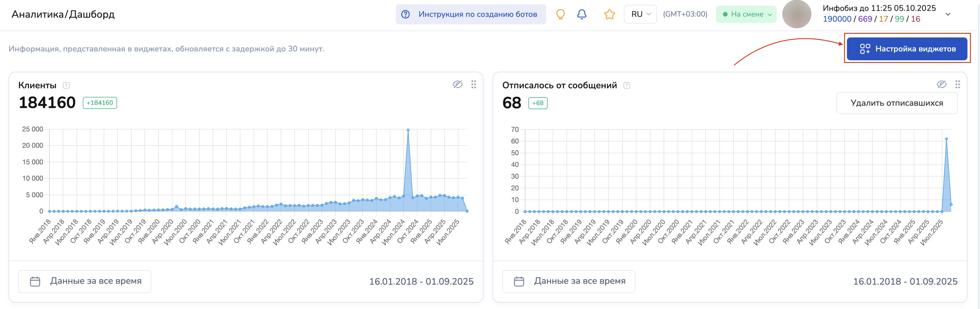The image size is (980, 309).
Task: Click the lightbulb ideas icon
Action: (560, 14)
